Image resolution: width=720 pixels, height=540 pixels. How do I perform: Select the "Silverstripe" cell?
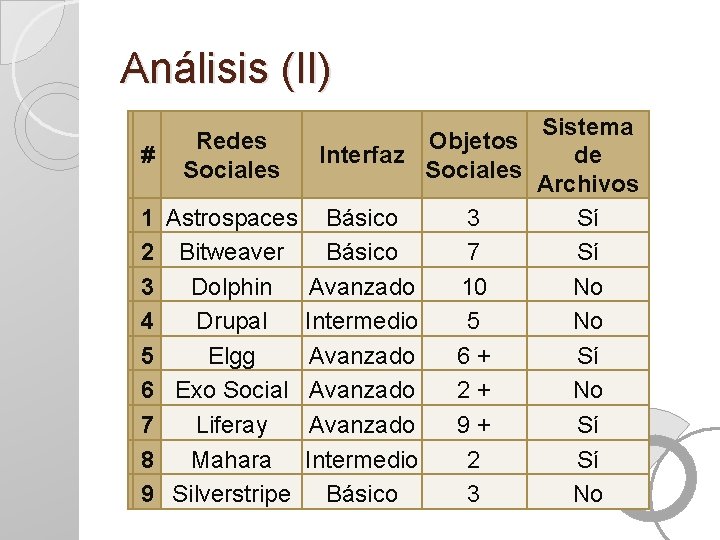[231, 494]
